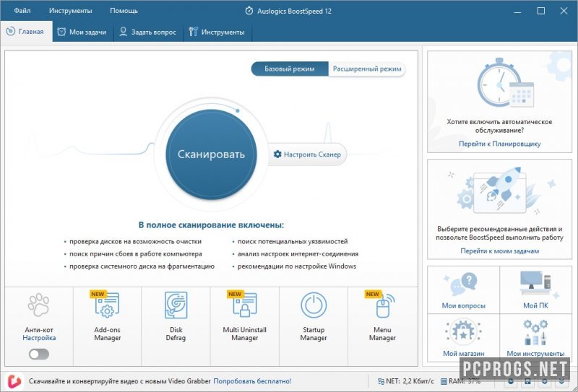
Task: Click the 'Выберите рекомендованные действия' description text
Action: 499,233
